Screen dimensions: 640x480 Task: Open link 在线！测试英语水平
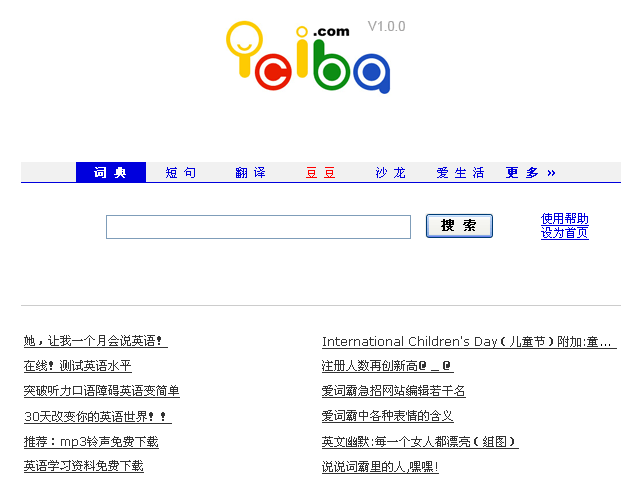click(78, 366)
